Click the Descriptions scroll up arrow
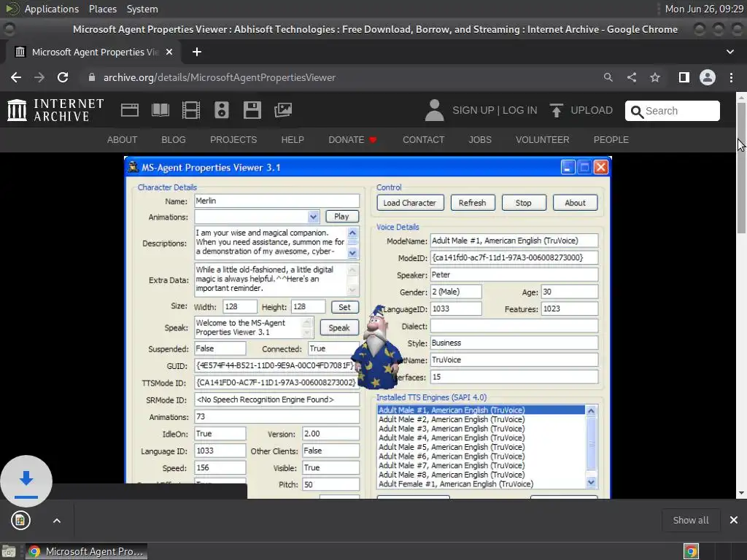Screen dimensions: 747x560 352,233
